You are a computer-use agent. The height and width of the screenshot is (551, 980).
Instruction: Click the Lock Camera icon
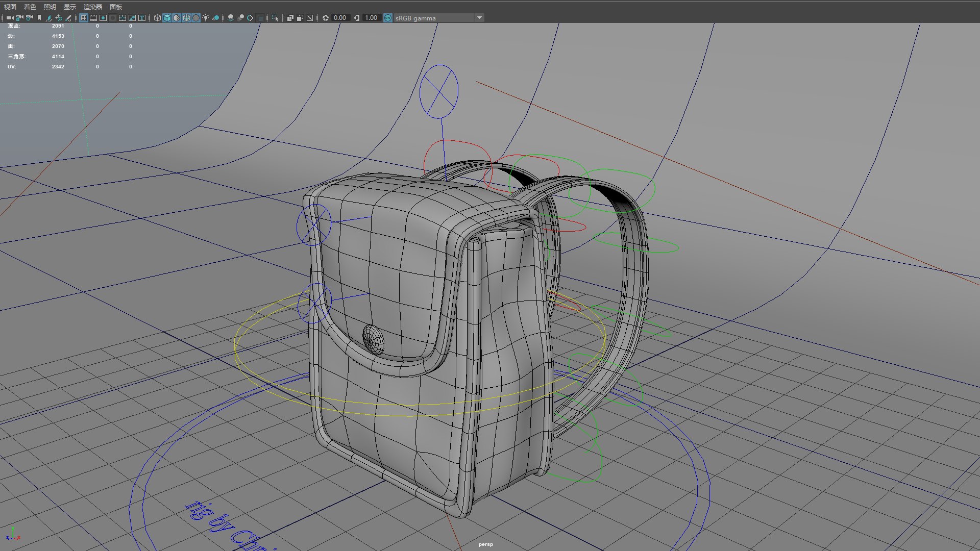[19, 18]
